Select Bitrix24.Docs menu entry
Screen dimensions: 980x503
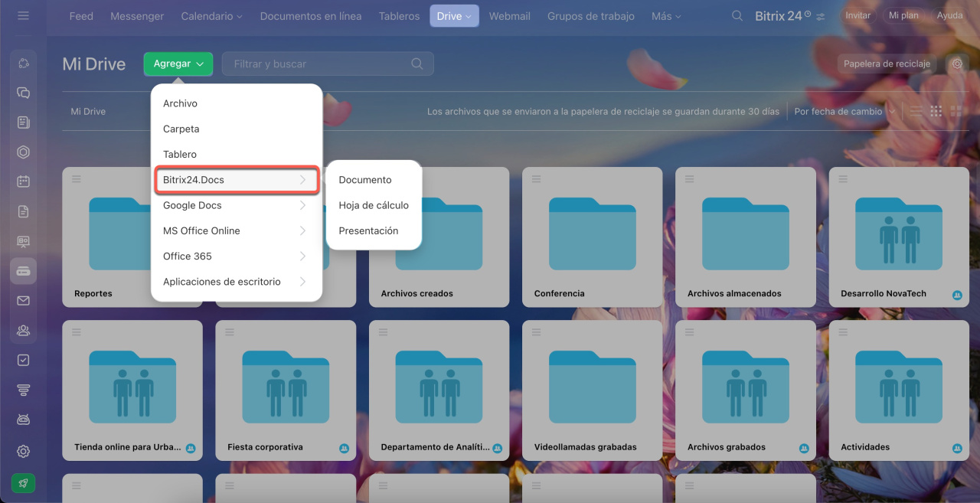[237, 180]
